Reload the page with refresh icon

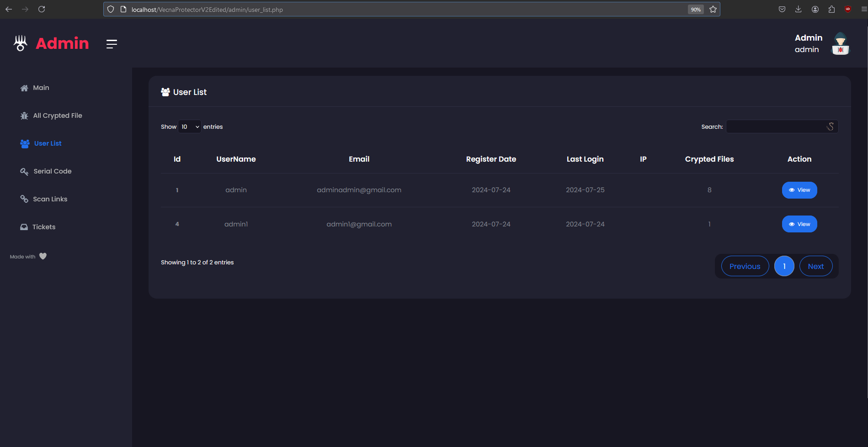(42, 9)
